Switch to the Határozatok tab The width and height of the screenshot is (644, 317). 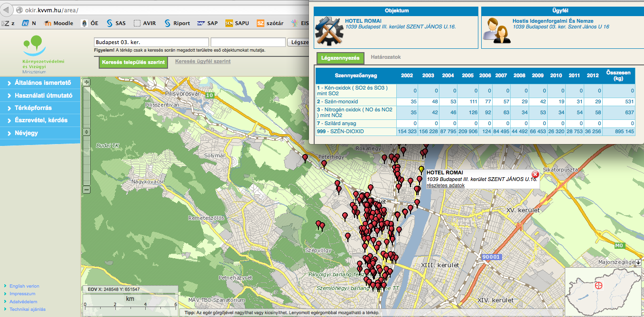pyautogui.click(x=386, y=57)
